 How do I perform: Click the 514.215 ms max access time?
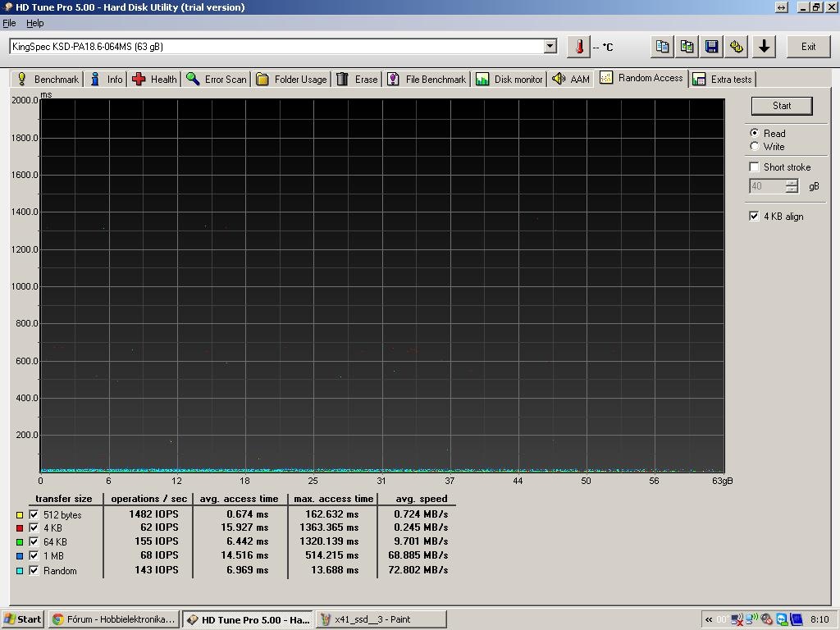[331, 555]
